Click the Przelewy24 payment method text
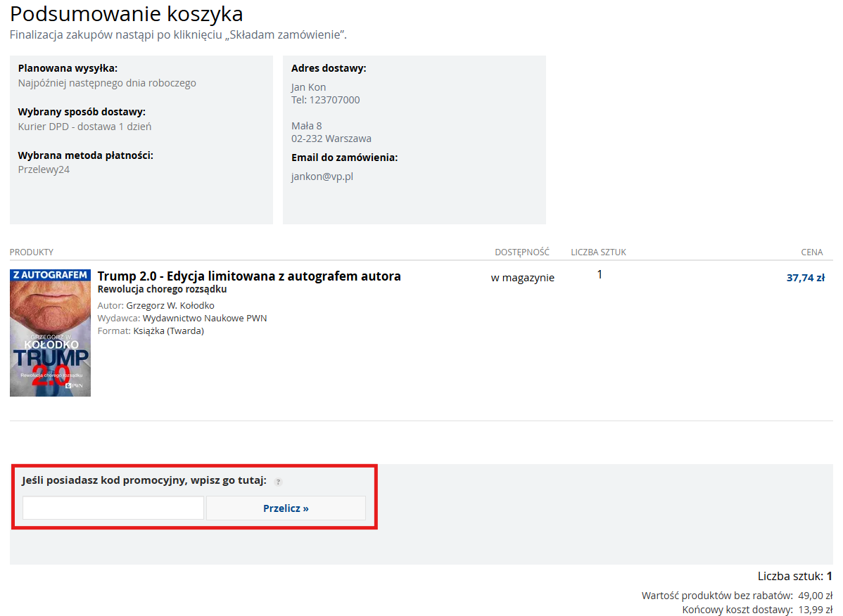The width and height of the screenshot is (843, 616). click(43, 169)
